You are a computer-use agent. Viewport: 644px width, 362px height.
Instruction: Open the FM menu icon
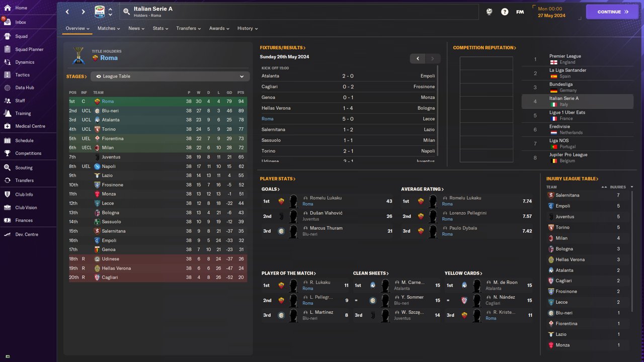pos(520,12)
